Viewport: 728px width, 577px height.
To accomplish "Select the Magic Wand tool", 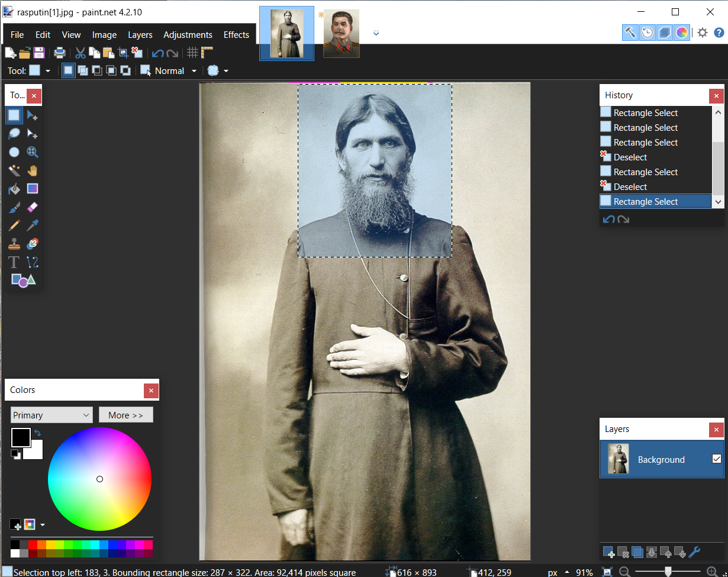I will coord(14,170).
